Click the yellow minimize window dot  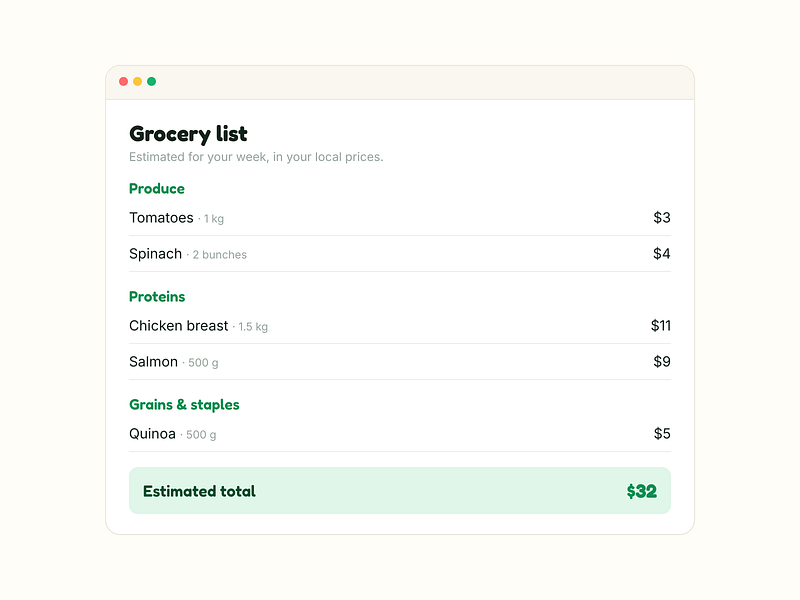click(x=138, y=82)
